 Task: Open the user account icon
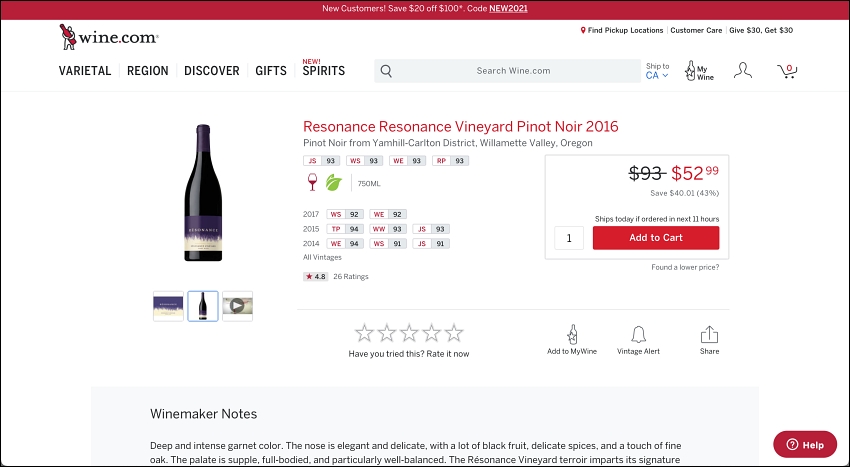tap(743, 71)
